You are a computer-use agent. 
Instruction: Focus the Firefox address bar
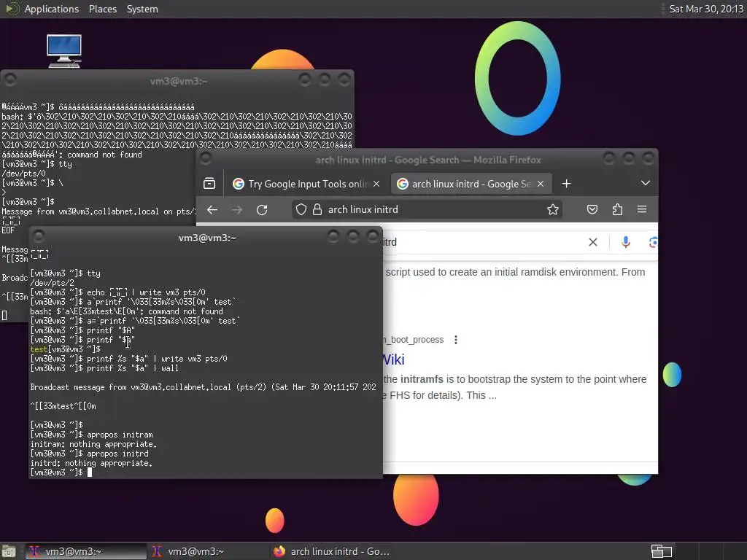tap(426, 209)
